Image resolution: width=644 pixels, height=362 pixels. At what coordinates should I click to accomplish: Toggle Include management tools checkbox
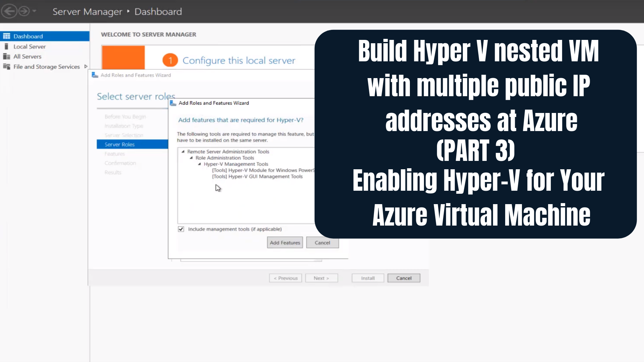181,229
